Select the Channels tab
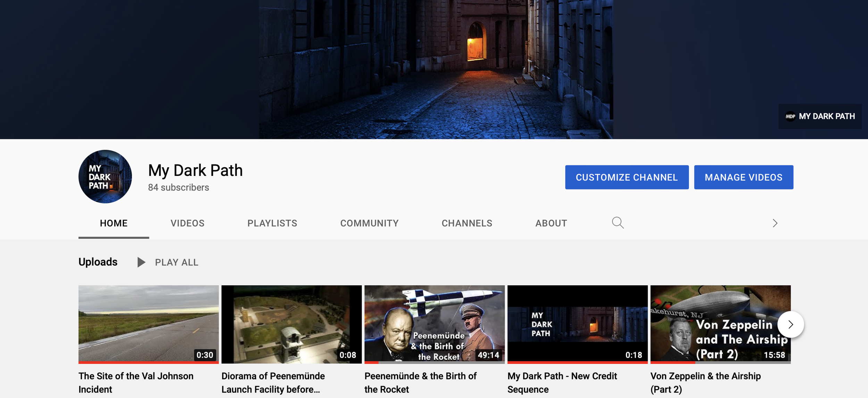The height and width of the screenshot is (398, 868). (467, 223)
